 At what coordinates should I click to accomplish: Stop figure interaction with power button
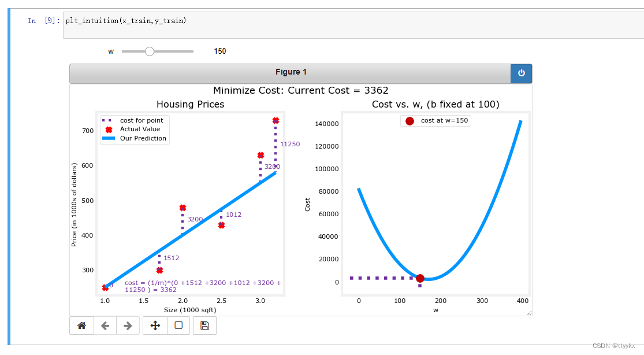[521, 73]
